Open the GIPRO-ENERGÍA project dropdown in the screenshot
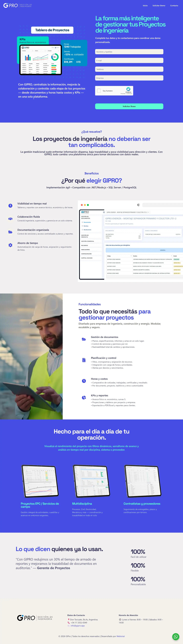Screen dimensions: 183x644 point(128,212)
